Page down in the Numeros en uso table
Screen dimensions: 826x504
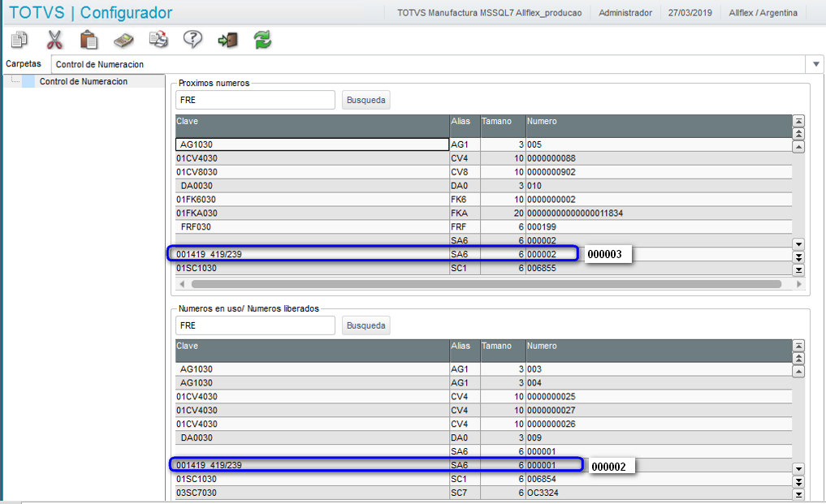(798, 482)
